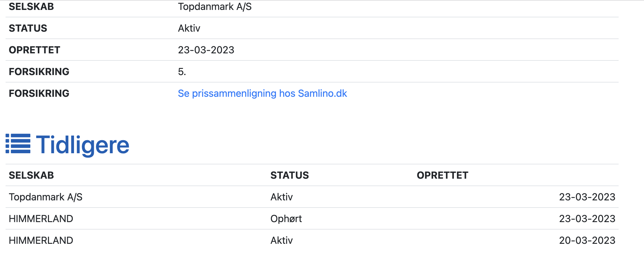Select the SELSKAB column header in history table

click(x=31, y=175)
